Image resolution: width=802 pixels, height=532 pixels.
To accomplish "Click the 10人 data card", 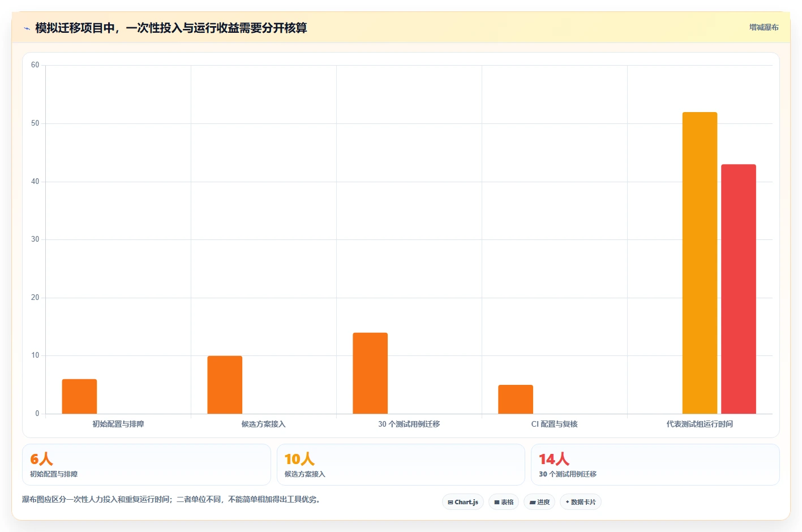I will tap(401, 465).
